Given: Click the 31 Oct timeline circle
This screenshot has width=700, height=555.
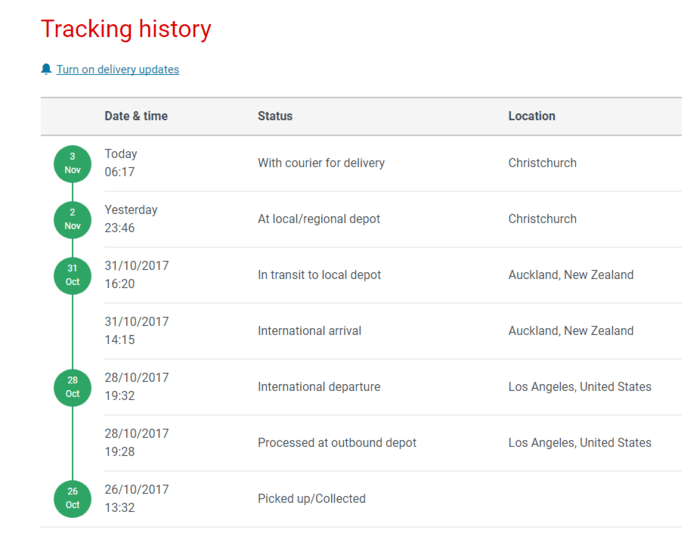Looking at the screenshot, I should [72, 275].
